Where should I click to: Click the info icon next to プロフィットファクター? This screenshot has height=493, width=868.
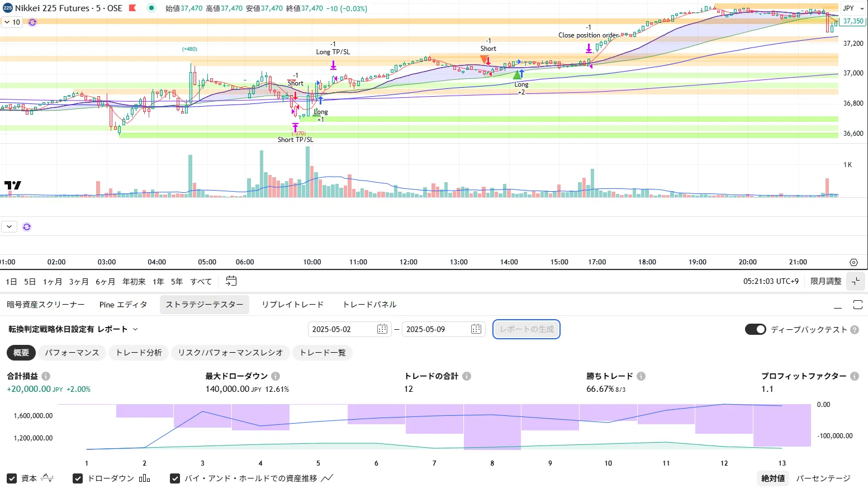coord(855,376)
